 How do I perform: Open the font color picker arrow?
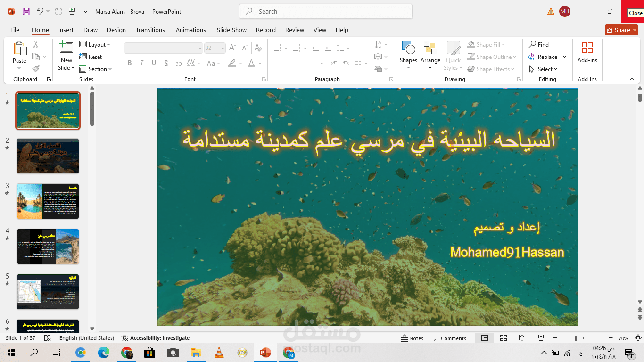(x=260, y=63)
